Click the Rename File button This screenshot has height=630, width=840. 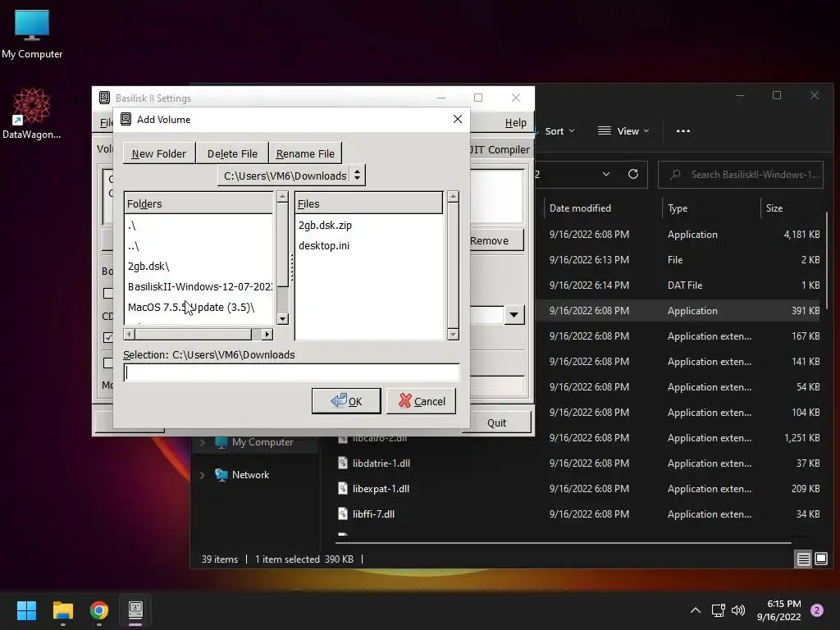305,153
